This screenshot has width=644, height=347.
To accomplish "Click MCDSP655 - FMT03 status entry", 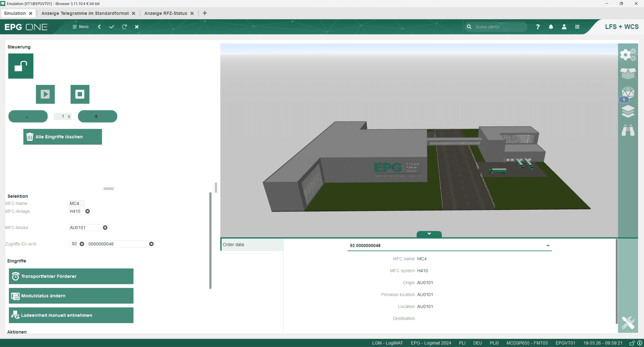I will coord(527,343).
